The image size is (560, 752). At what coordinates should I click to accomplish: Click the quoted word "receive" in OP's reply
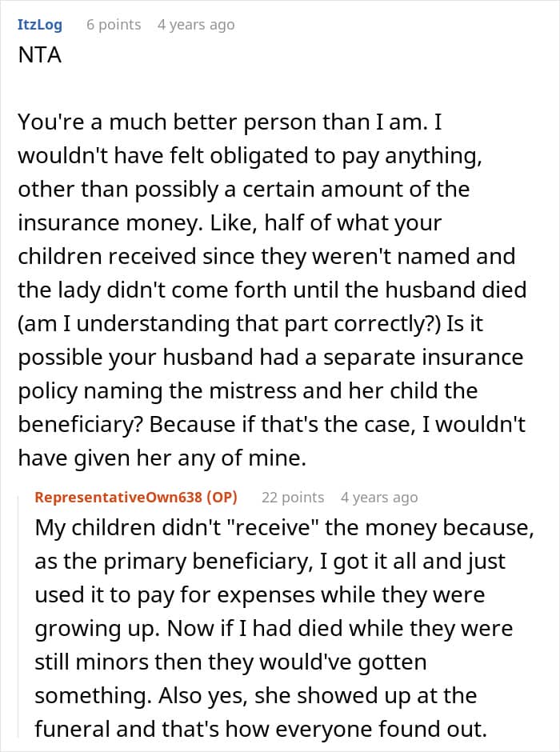pos(265,528)
